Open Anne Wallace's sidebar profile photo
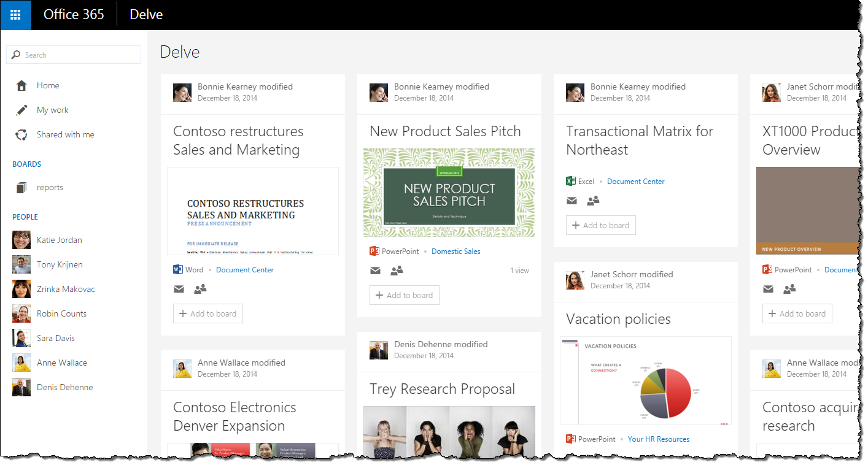The image size is (868, 465). pos(21,363)
